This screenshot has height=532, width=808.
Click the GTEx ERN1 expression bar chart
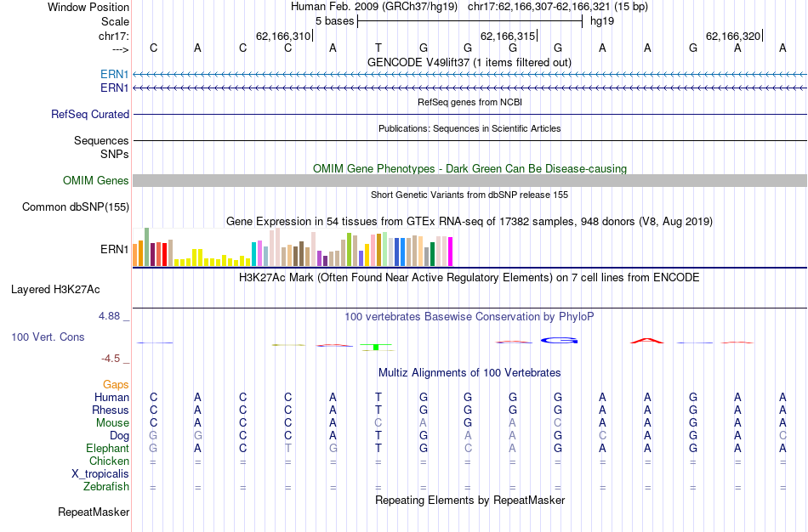coord(293,247)
